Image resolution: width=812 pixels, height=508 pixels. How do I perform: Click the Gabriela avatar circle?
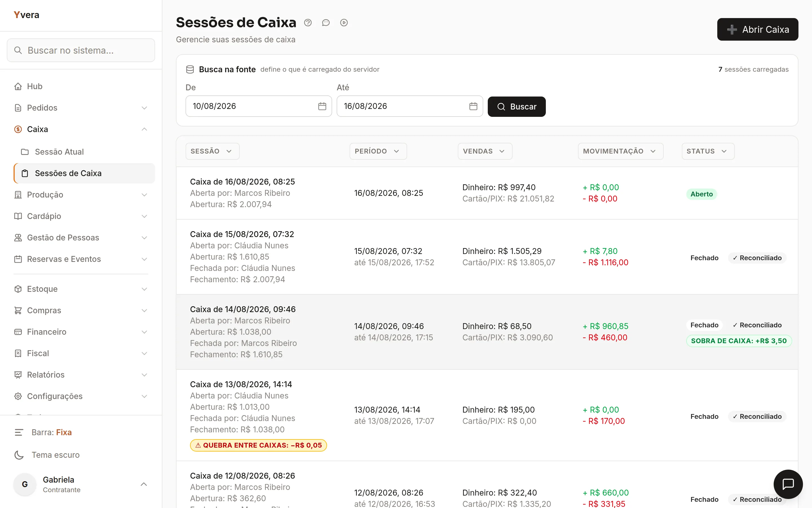[25, 485]
